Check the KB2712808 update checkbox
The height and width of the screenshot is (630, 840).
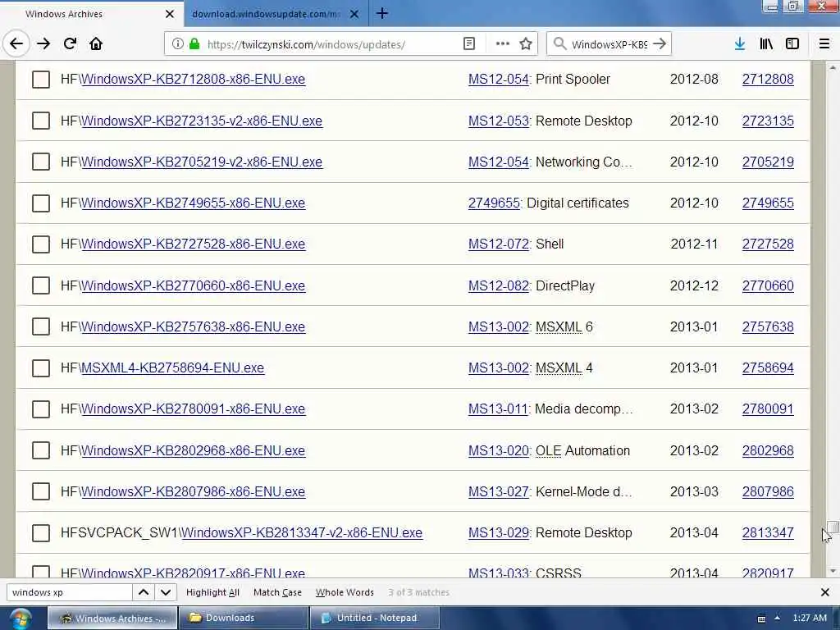pos(41,80)
